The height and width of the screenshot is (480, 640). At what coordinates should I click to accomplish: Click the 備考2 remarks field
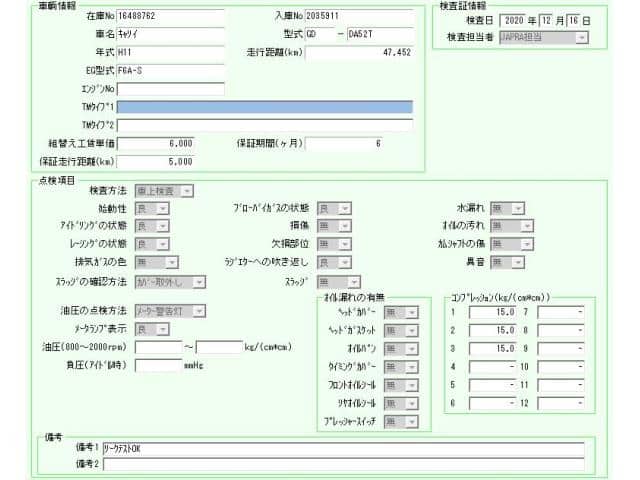click(343, 464)
